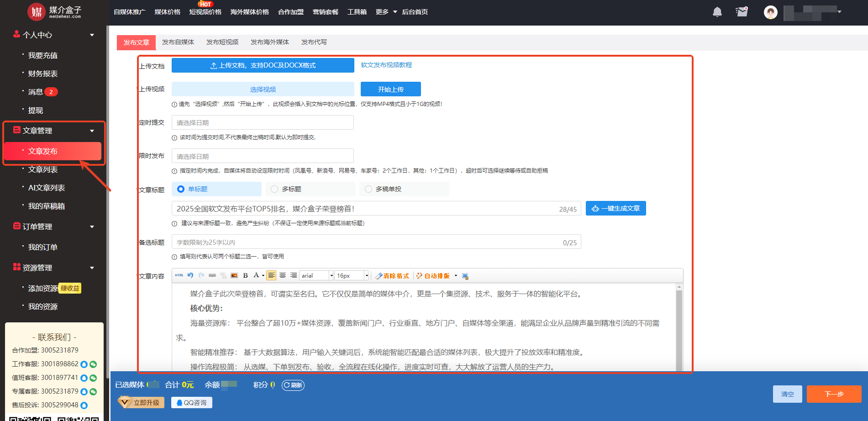The width and height of the screenshot is (868, 421).
Task: Click the 定时提交 date input field
Action: (263, 122)
